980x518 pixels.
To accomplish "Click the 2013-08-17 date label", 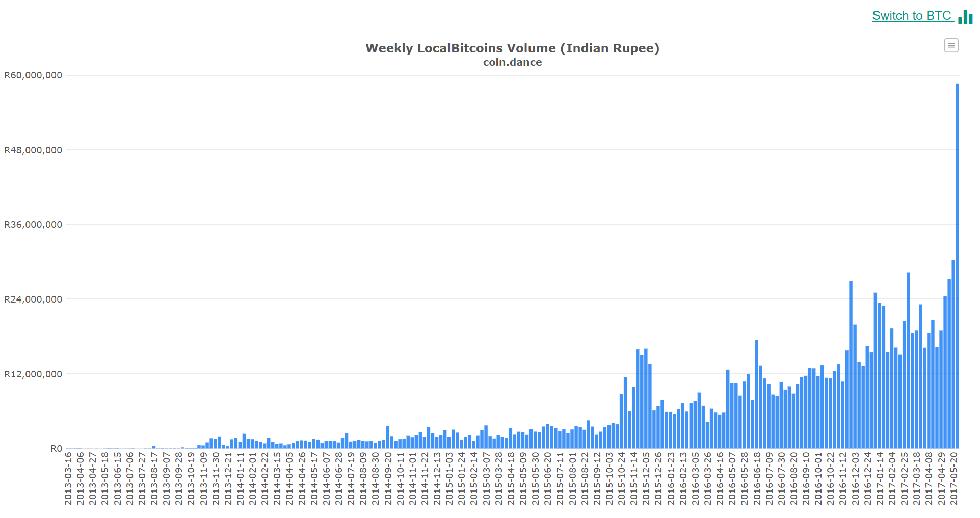I will click(154, 479).
